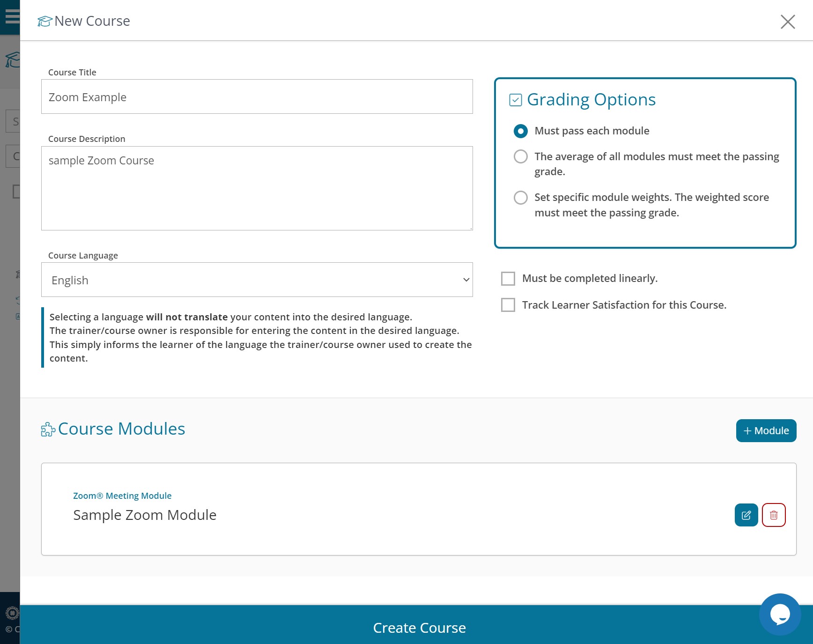Viewport: 813px width, 644px height.
Task: Click the Sample Zoom Module title
Action: (145, 515)
